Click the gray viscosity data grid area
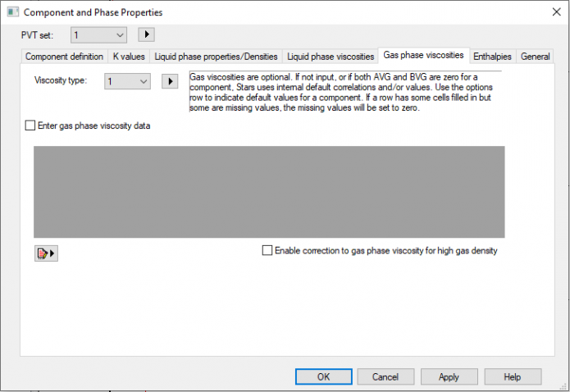 pyautogui.click(x=269, y=192)
